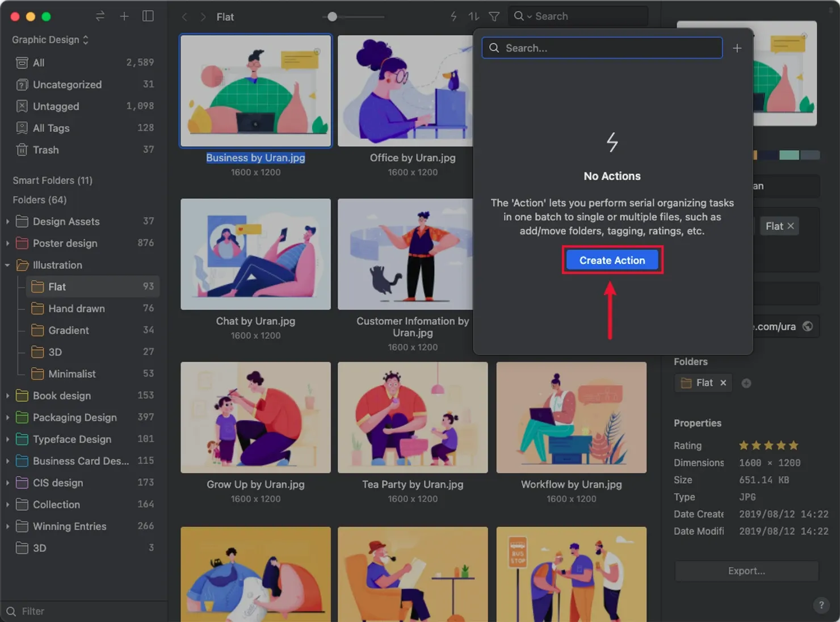This screenshot has height=622, width=840.
Task: Collapse the Illustration folder
Action: (7, 265)
